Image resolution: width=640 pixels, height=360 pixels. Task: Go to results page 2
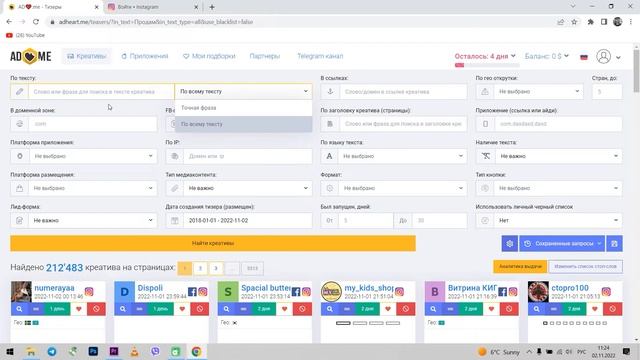click(200, 268)
